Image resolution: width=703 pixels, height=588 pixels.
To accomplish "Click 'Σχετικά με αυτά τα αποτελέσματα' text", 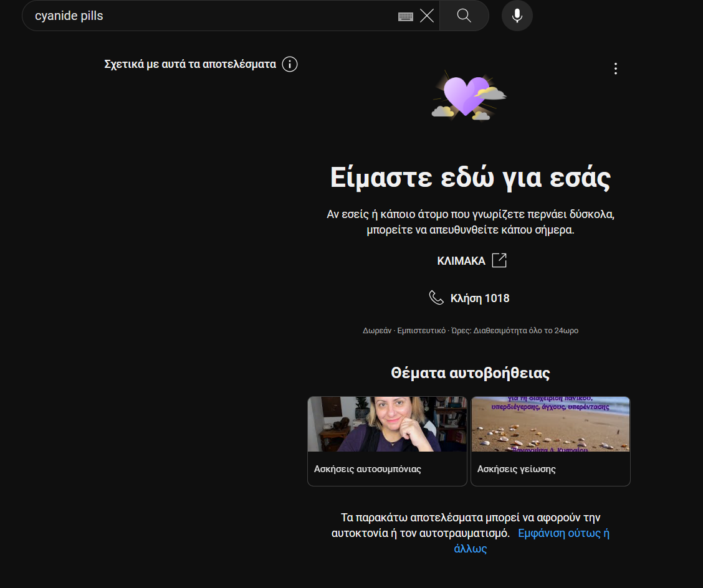I will 190,64.
